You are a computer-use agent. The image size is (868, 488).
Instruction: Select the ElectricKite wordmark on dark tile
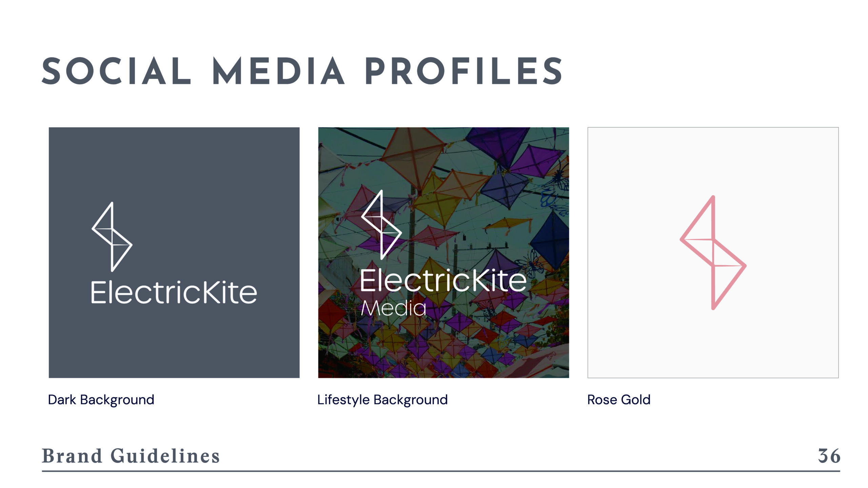tap(174, 292)
